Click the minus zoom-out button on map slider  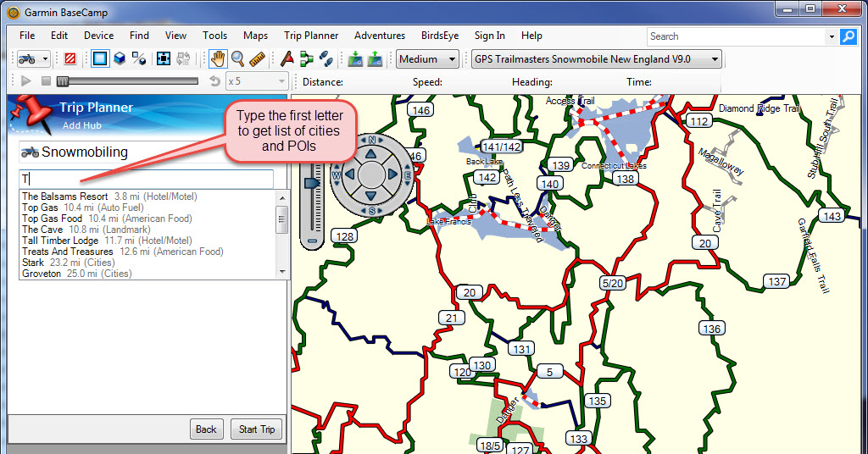[x=312, y=241]
